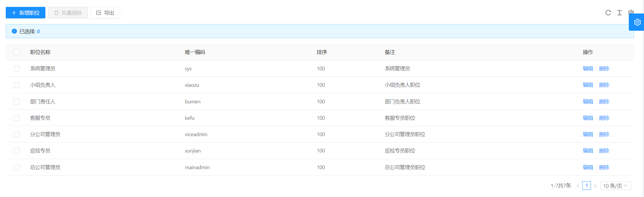Delete the 部门责任人 row
644x197 pixels.
pyautogui.click(x=604, y=101)
